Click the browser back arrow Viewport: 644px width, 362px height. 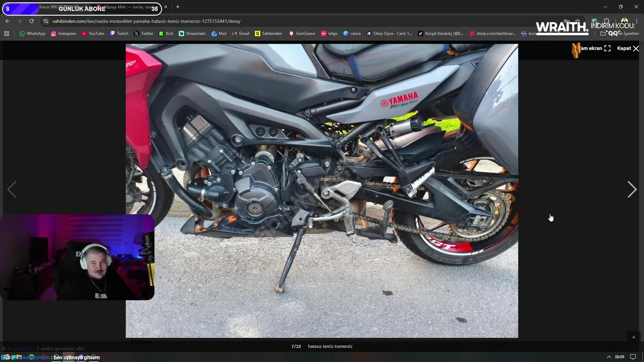pos(8,21)
